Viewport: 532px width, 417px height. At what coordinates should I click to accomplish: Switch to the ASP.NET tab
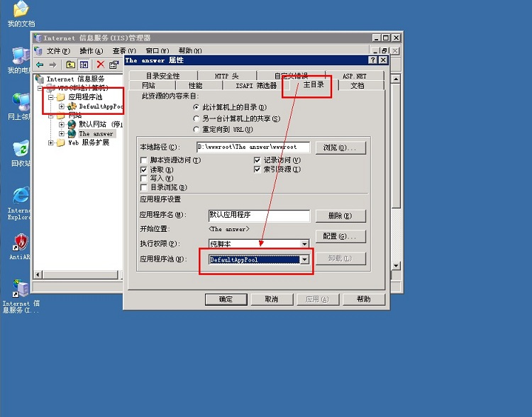click(x=354, y=76)
